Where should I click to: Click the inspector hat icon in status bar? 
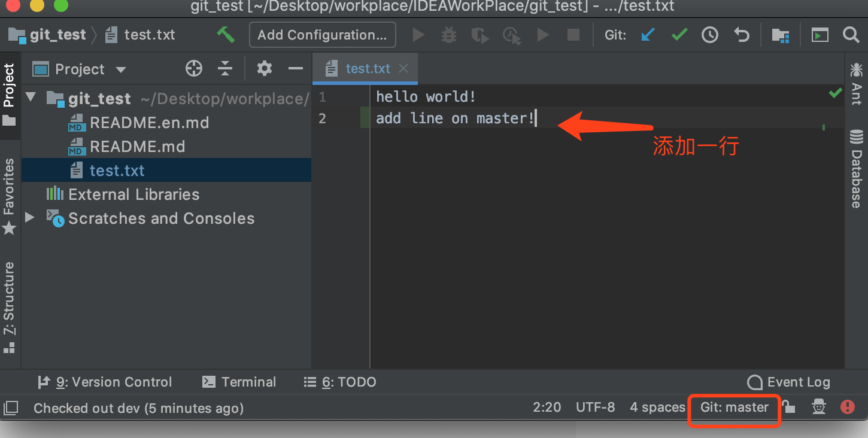click(x=819, y=407)
